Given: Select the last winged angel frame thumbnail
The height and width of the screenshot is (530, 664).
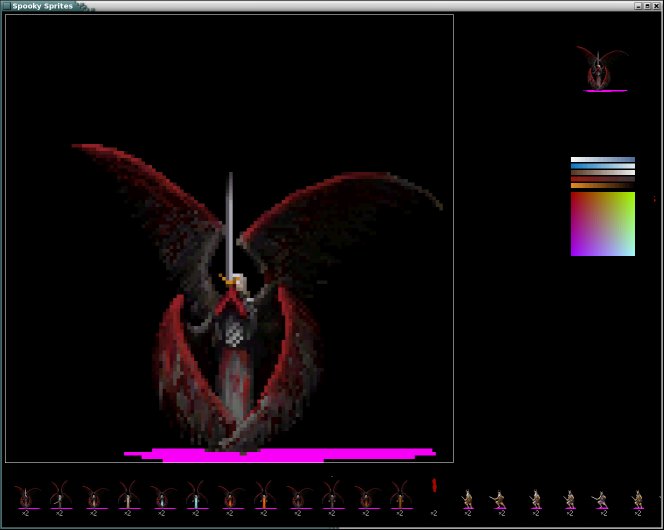Looking at the screenshot, I should click(x=399, y=496).
